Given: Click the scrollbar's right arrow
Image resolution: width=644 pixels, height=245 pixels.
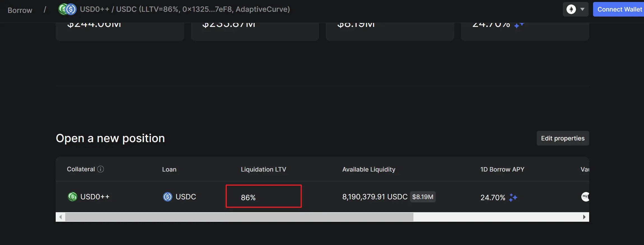Looking at the screenshot, I should coord(584,217).
